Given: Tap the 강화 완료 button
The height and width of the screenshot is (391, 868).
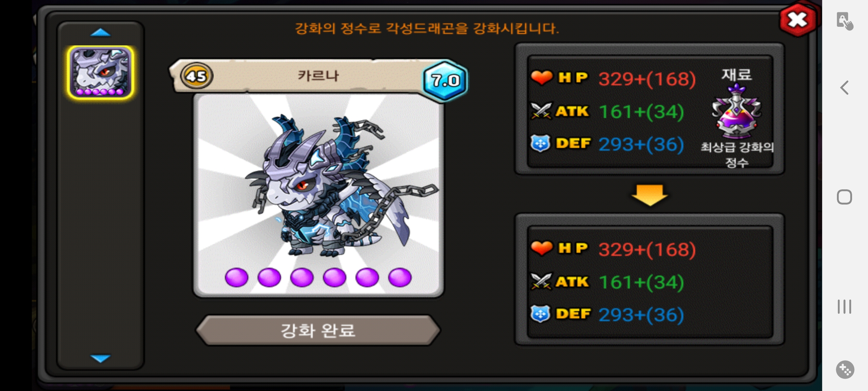Looking at the screenshot, I should [x=318, y=330].
